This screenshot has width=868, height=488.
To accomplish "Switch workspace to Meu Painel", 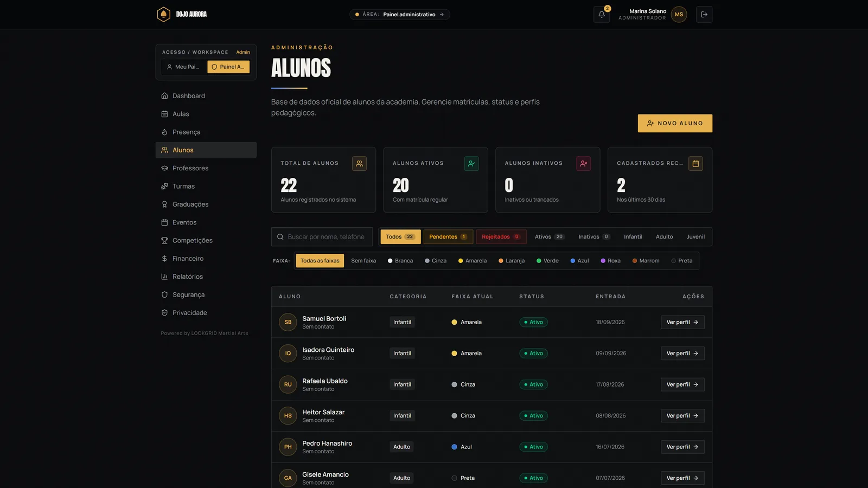I will pos(183,67).
